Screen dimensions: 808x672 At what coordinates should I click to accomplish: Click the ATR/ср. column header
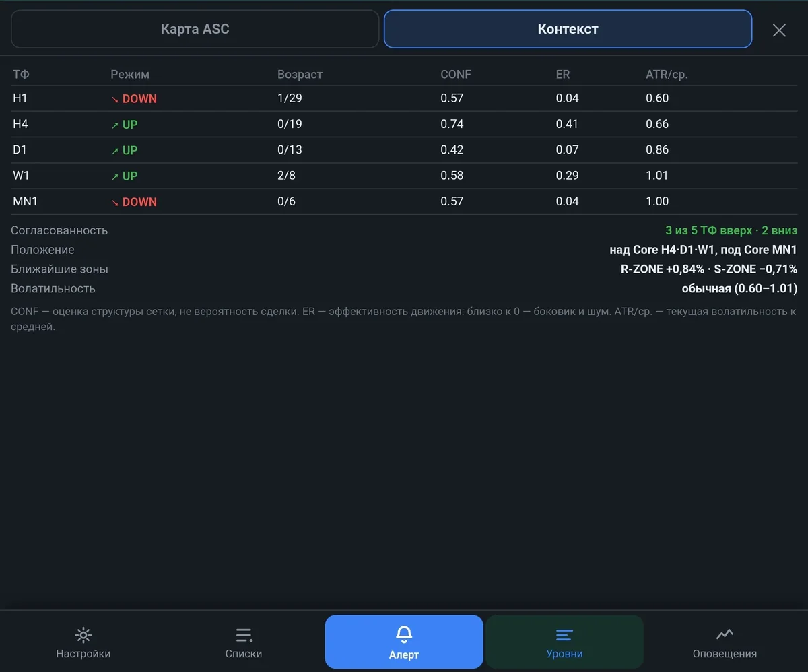(x=667, y=74)
